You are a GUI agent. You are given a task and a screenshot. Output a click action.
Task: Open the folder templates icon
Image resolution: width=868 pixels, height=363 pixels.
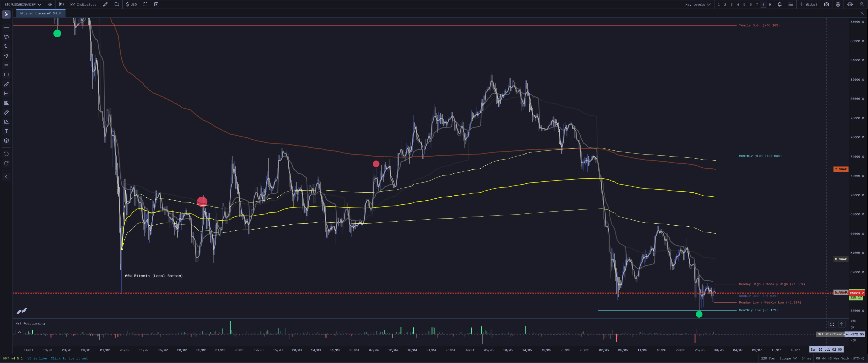(117, 4)
